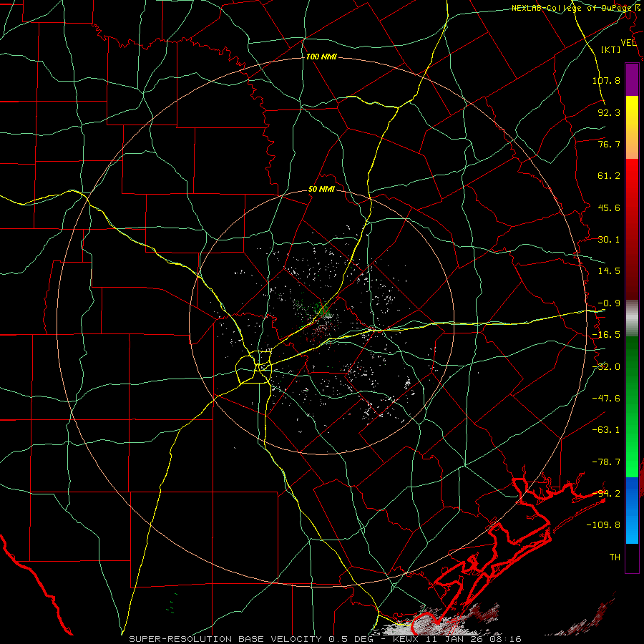Click the -78.7 velocity scale value
This screenshot has height=644, width=644.
606,462
